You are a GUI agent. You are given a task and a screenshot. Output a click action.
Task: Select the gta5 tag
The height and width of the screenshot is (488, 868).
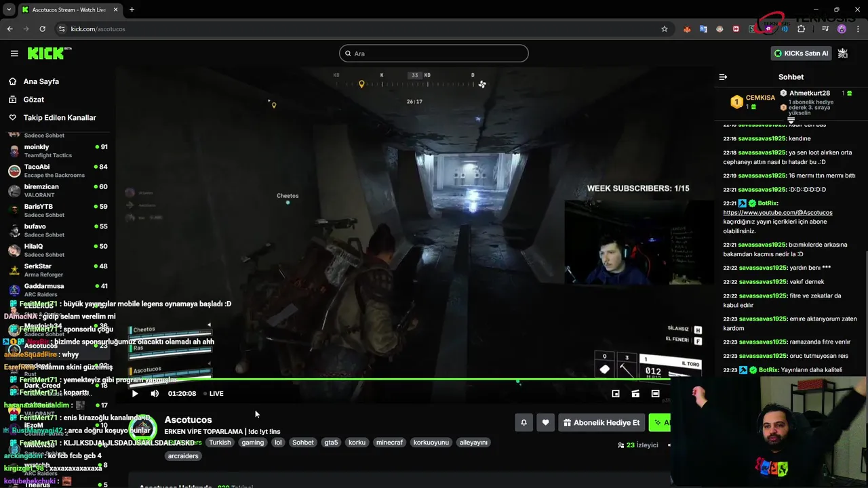(x=331, y=443)
